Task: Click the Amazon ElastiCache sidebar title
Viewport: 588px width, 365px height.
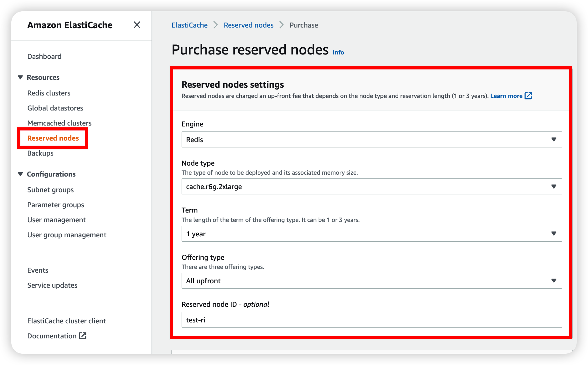Action: pyautogui.click(x=70, y=25)
